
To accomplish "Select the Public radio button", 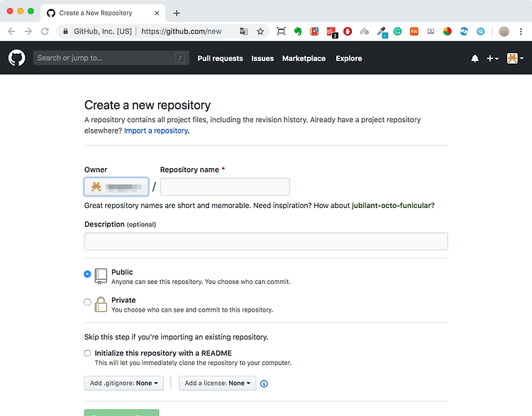I will [87, 274].
